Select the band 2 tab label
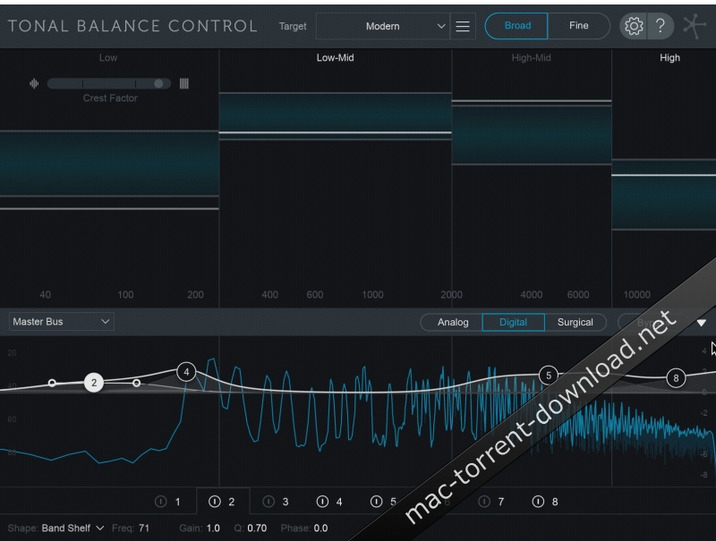This screenshot has height=541, width=716. click(232, 502)
